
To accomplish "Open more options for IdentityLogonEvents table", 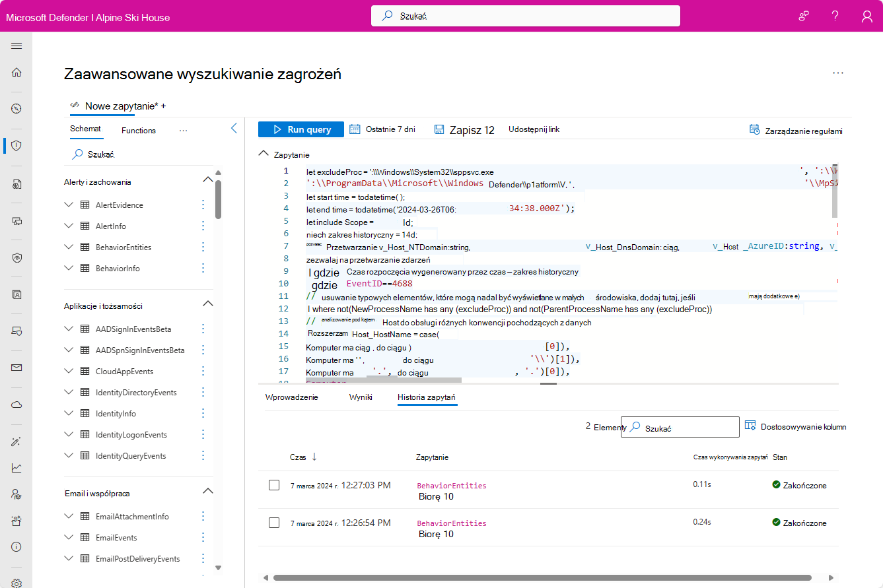I will click(203, 435).
